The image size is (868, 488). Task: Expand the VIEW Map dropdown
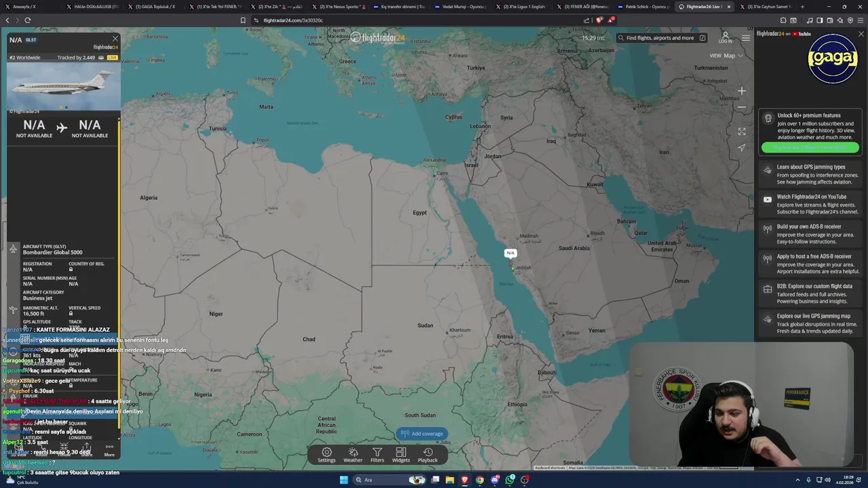click(725, 56)
